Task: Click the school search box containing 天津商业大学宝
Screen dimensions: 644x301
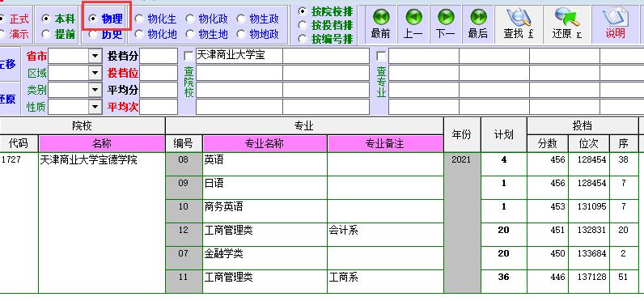Action: point(239,56)
